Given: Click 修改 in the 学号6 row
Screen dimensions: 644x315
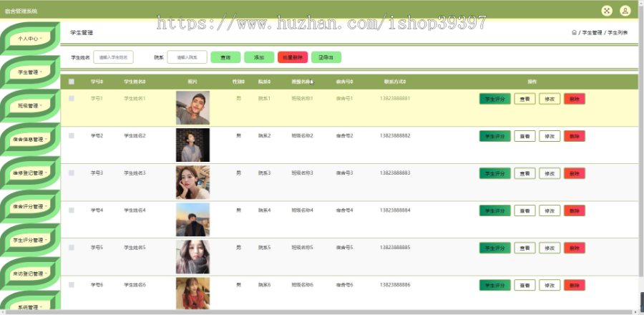Looking at the screenshot, I should [550, 285].
